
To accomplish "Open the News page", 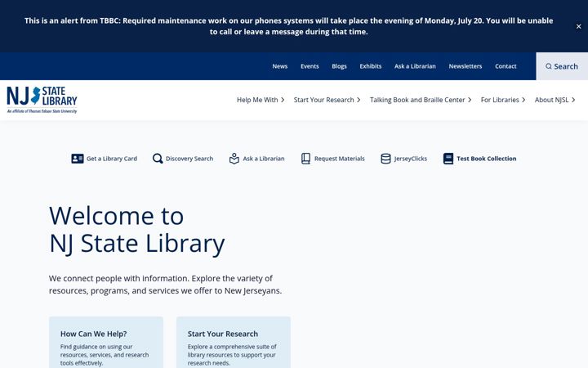I will pyautogui.click(x=280, y=66).
